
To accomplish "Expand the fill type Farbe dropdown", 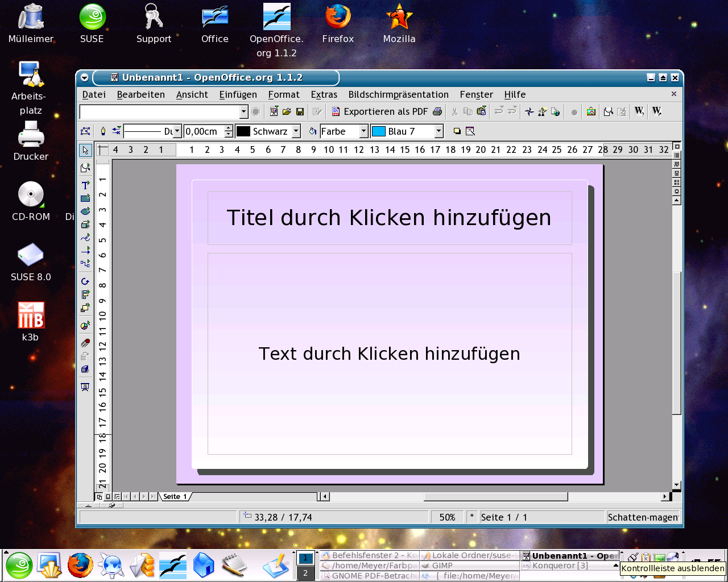I will pos(363,131).
